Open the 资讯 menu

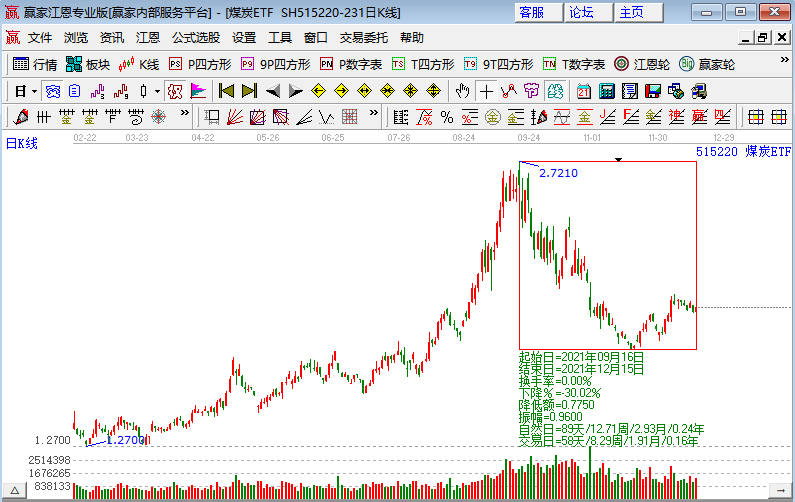coord(112,38)
